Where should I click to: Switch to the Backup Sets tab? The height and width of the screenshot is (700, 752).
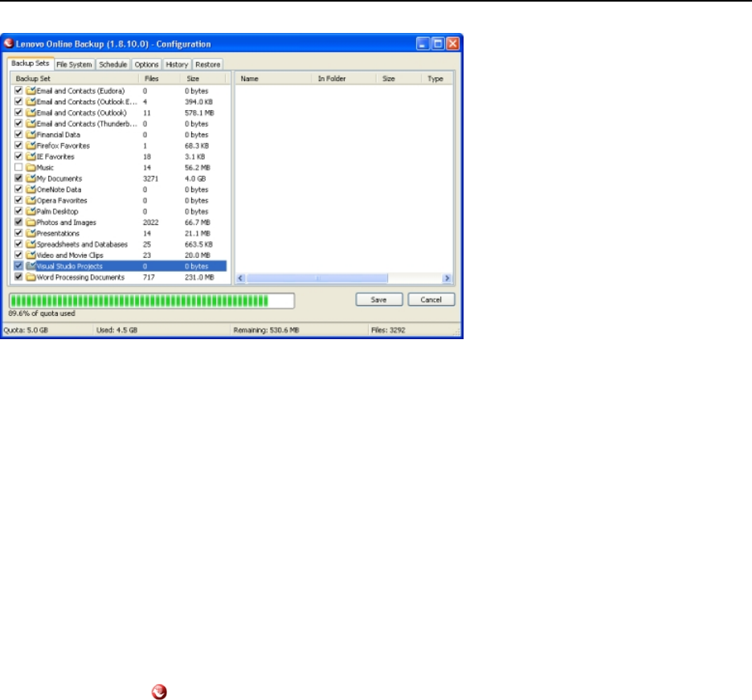(31, 63)
